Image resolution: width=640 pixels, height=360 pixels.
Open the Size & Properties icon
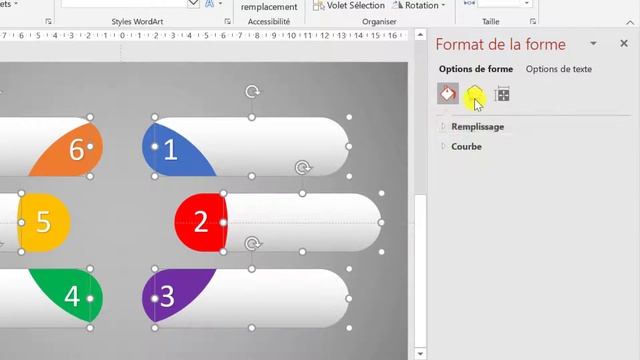coord(502,95)
